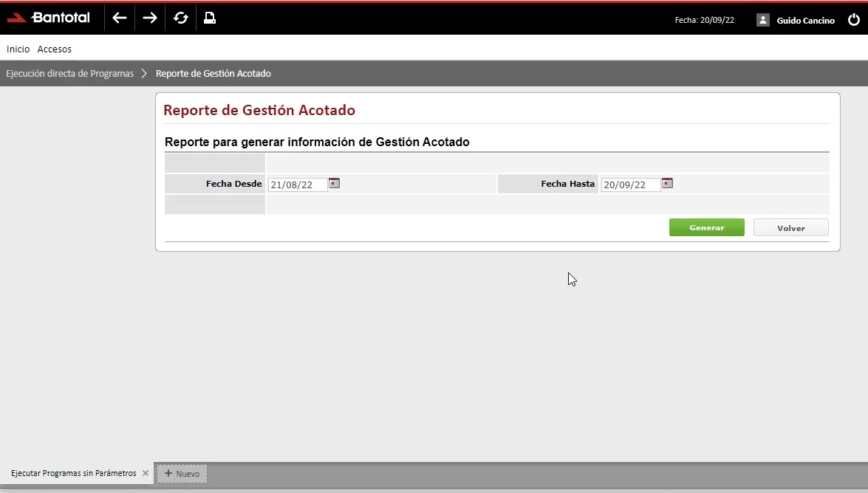Click the Guido Cancino user profile icon
868x493 pixels.
click(762, 20)
